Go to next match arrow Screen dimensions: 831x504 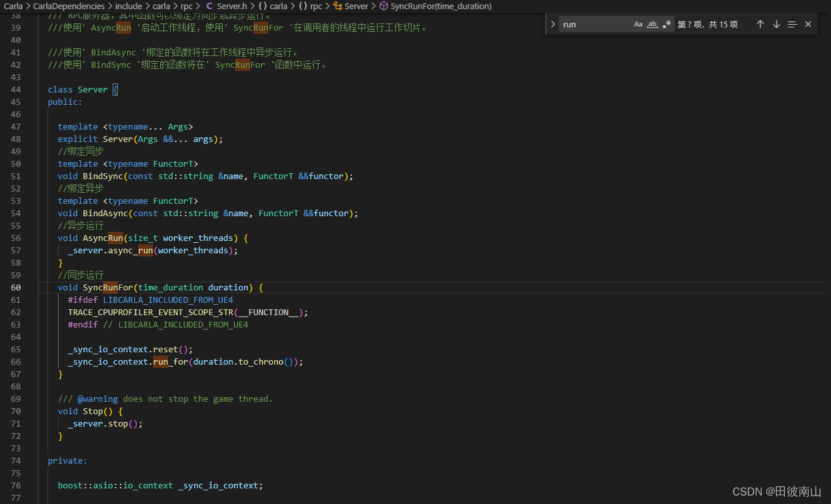776,24
